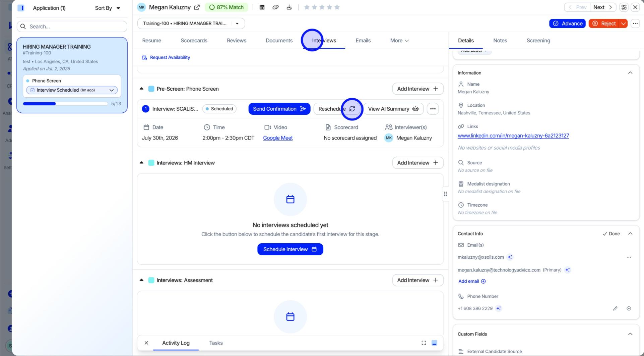Open the 87% Match score badge
644x356 pixels.
[227, 7]
